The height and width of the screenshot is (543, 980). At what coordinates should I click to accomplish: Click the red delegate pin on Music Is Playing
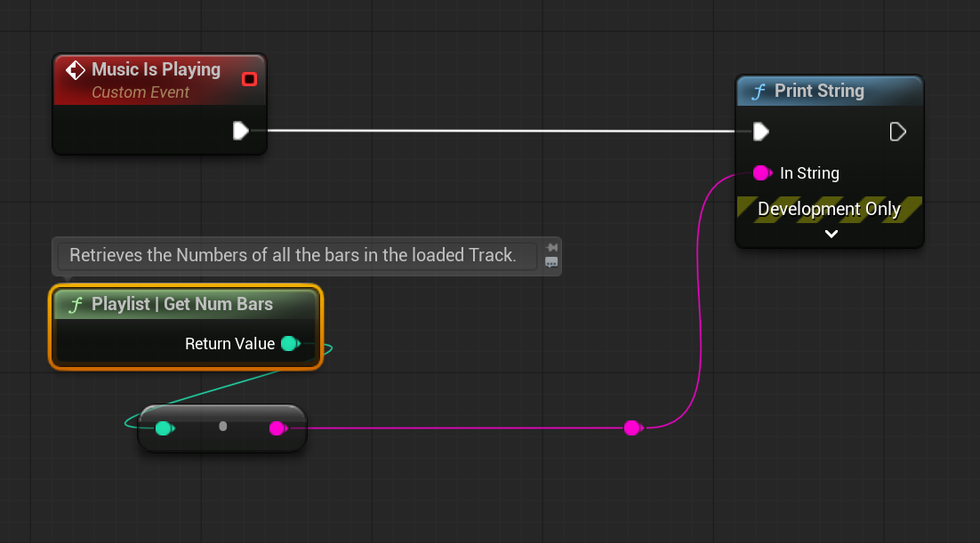(249, 79)
